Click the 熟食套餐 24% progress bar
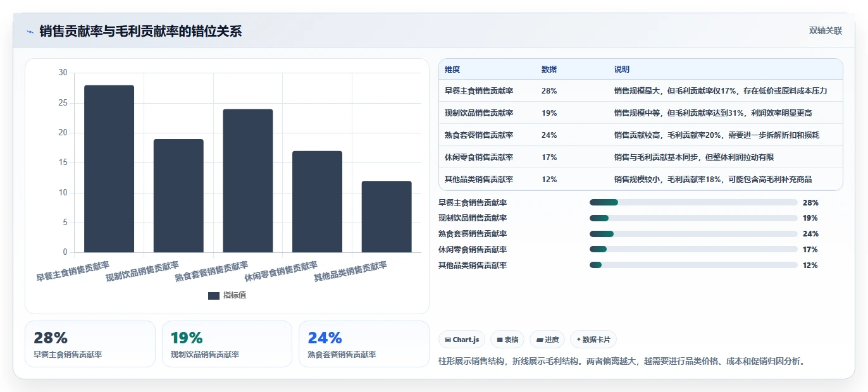 693,234
